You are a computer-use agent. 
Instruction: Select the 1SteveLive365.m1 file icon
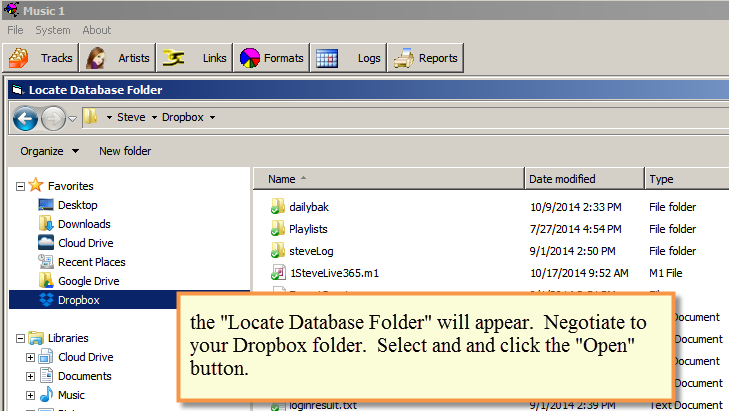click(278, 273)
